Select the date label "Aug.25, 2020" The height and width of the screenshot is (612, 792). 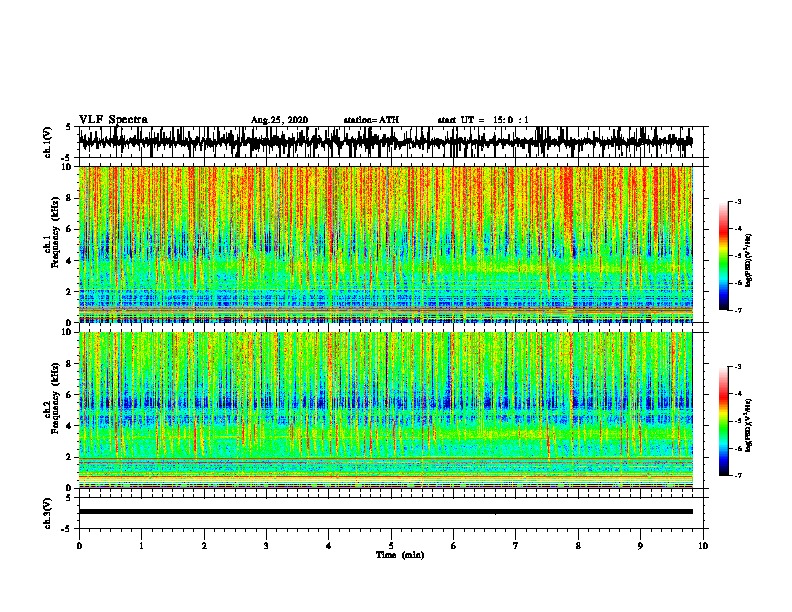point(279,120)
